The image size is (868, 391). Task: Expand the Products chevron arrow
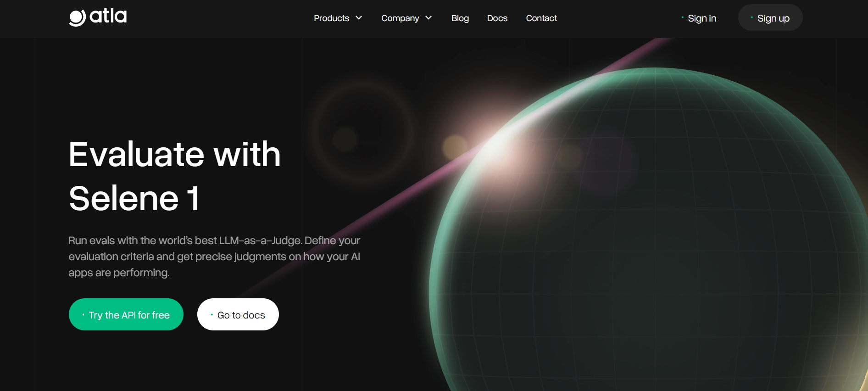tap(359, 18)
